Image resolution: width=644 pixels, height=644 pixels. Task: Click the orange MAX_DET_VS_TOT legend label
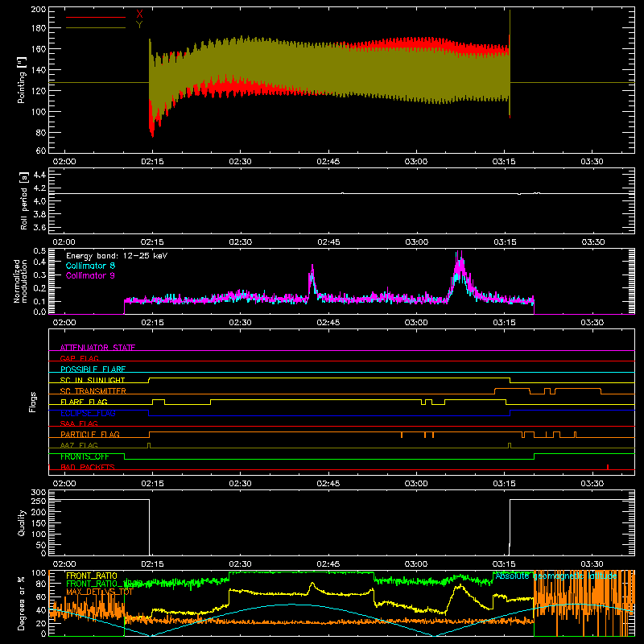pos(100,592)
